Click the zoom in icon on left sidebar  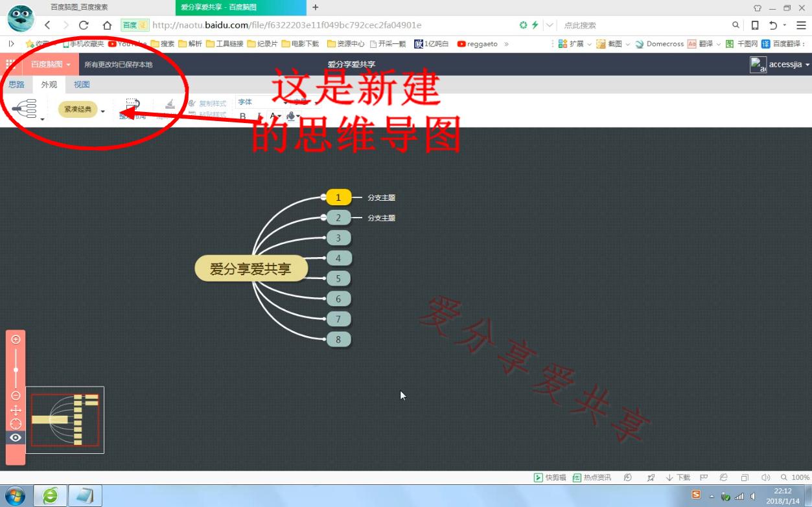coord(16,338)
